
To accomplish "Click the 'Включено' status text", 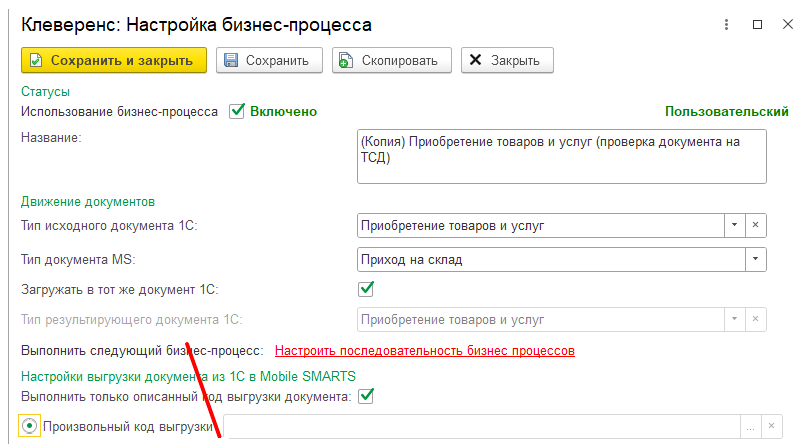I will (x=283, y=111).
